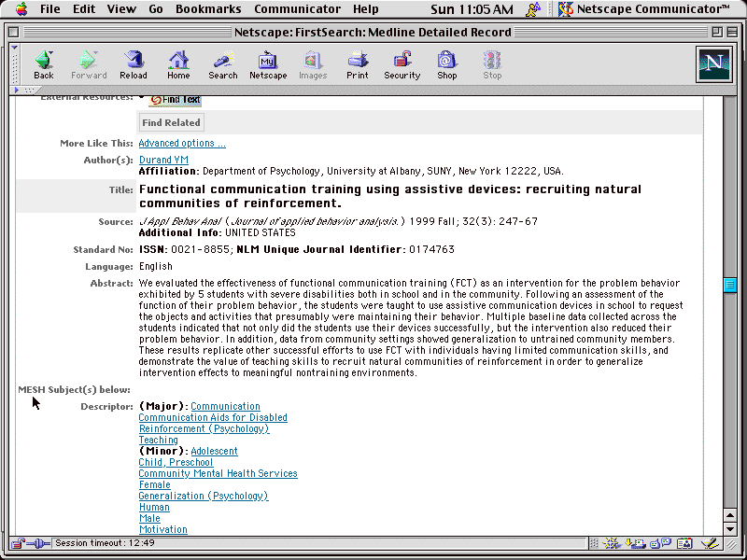Open the Address Book icon in component bar
The image size is (747, 560).
pos(684,543)
